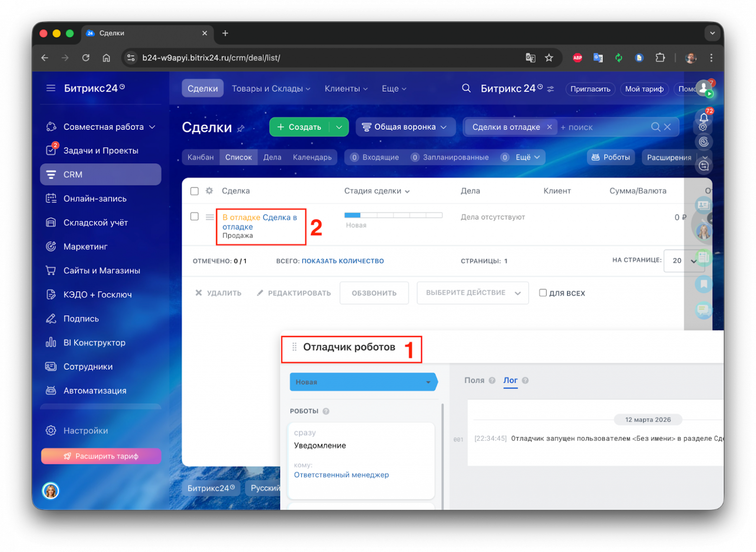This screenshot has height=552, width=756.
Task: Open user profile avatar in sidebar bottom
Action: coord(51,491)
